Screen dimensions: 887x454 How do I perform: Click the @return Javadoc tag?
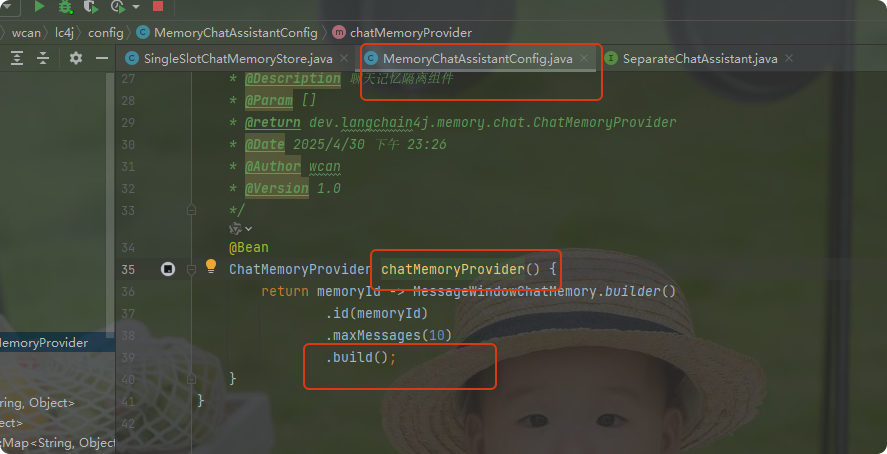coord(273,123)
